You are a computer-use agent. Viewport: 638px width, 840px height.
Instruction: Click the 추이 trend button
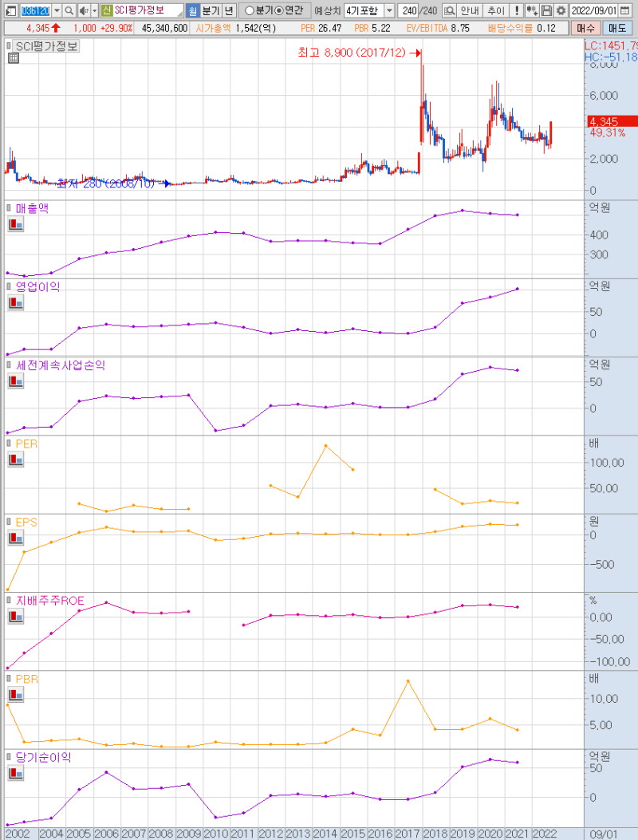495,10
